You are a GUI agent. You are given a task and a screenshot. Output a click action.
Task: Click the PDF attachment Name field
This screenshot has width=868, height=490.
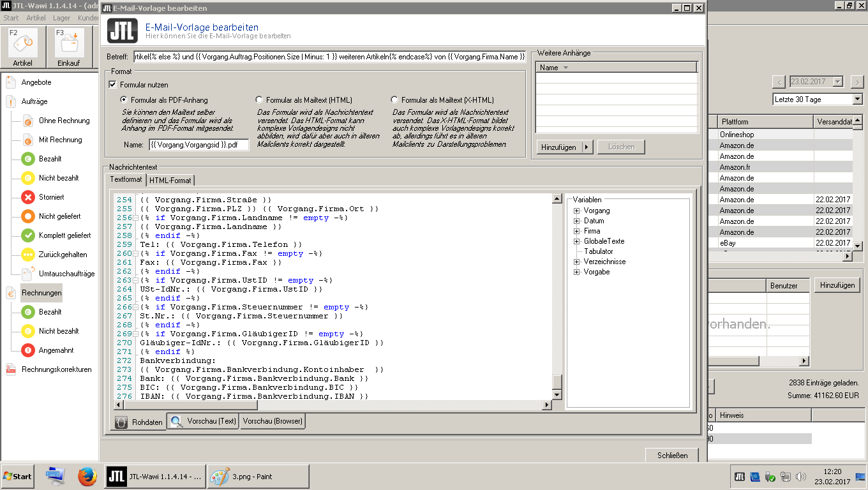click(x=198, y=145)
